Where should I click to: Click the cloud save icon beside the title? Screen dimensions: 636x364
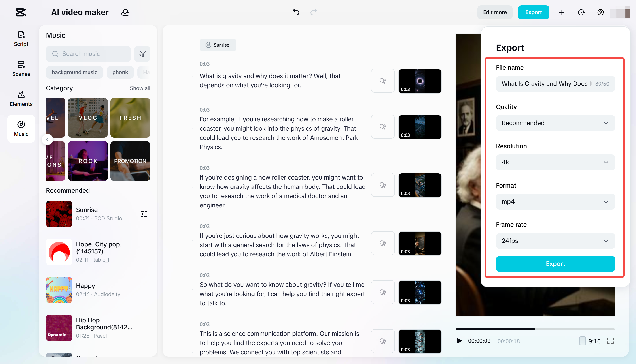click(x=125, y=12)
